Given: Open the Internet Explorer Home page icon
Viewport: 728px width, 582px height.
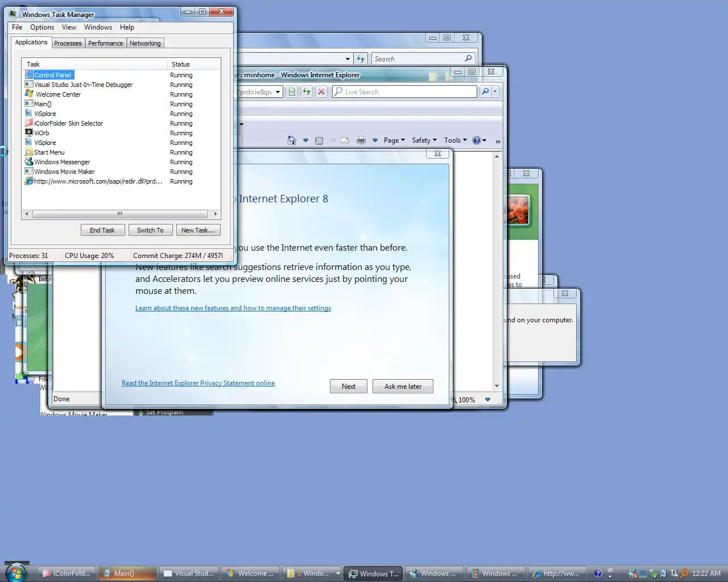Looking at the screenshot, I should click(x=292, y=140).
